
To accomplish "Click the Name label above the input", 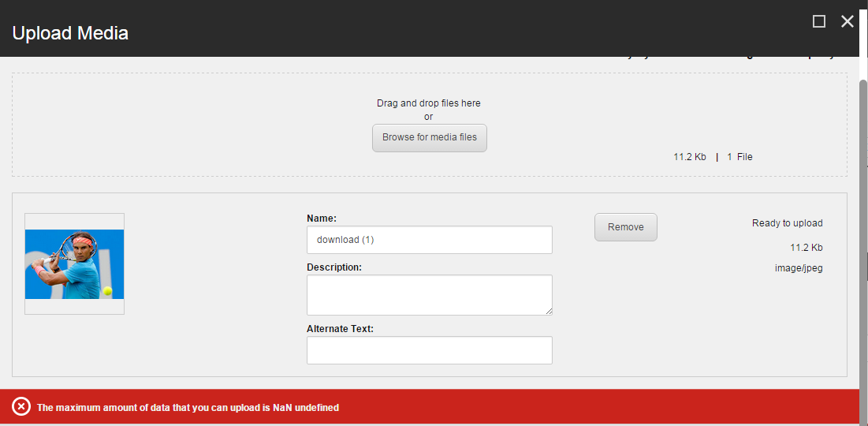I will [322, 219].
